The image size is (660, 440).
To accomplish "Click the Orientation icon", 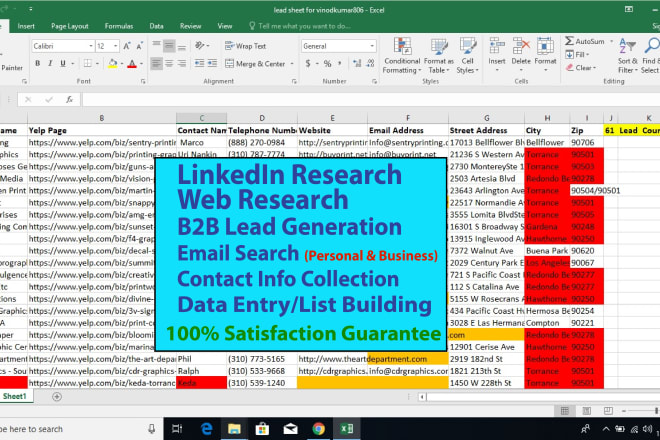I will pyautogui.click(x=200, y=45).
